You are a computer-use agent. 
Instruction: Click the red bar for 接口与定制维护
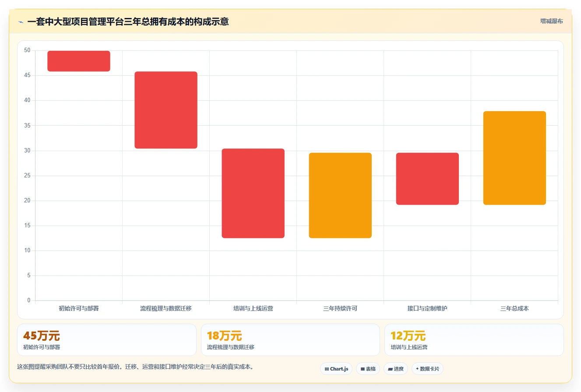[x=427, y=179]
